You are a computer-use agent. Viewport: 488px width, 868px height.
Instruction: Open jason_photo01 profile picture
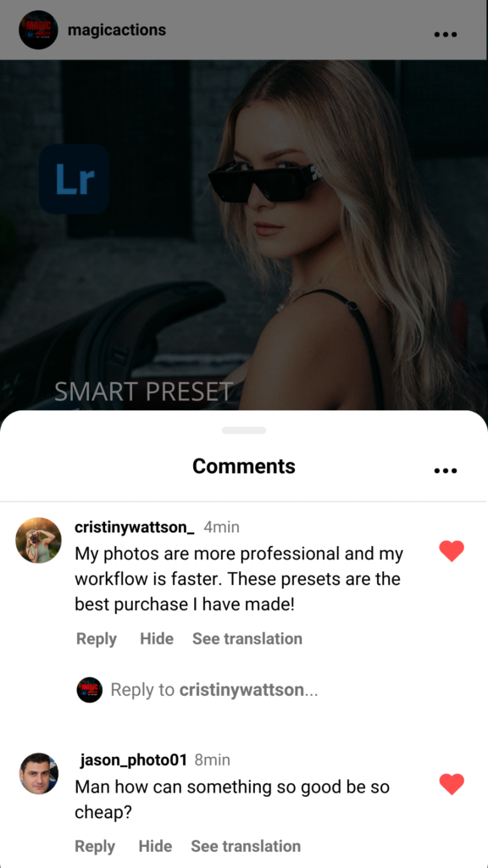tap(39, 773)
